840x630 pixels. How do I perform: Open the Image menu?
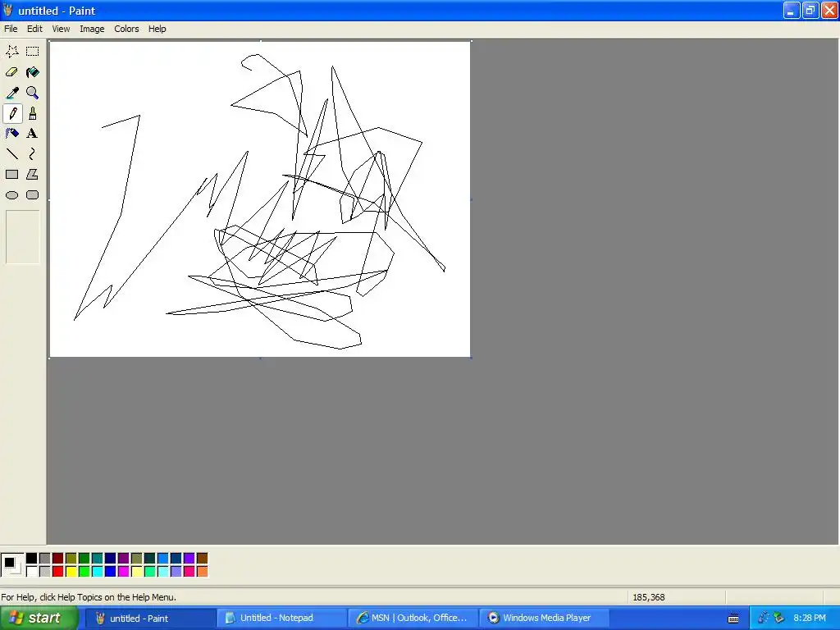pos(92,29)
